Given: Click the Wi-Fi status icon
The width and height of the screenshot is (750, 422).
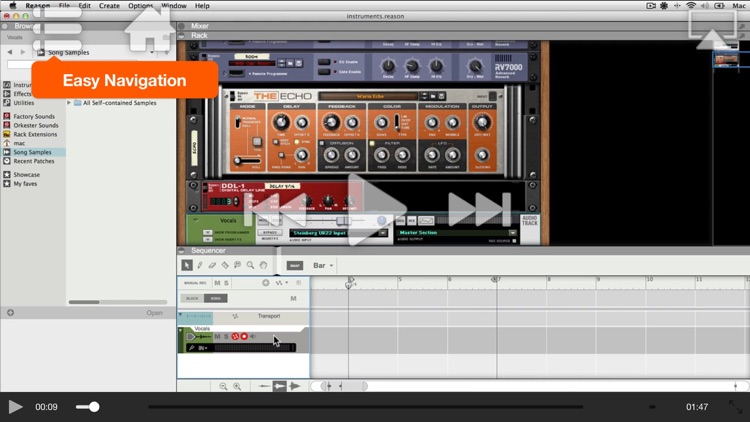Looking at the screenshot, I should pyautogui.click(x=691, y=6).
